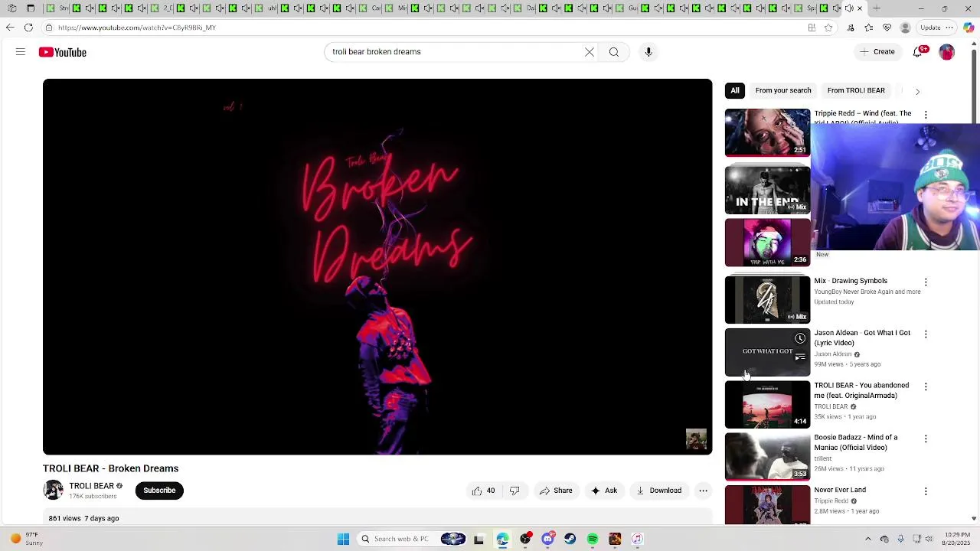Open Edge browser essentials heart icon
980x551 pixels.
pos(887,28)
